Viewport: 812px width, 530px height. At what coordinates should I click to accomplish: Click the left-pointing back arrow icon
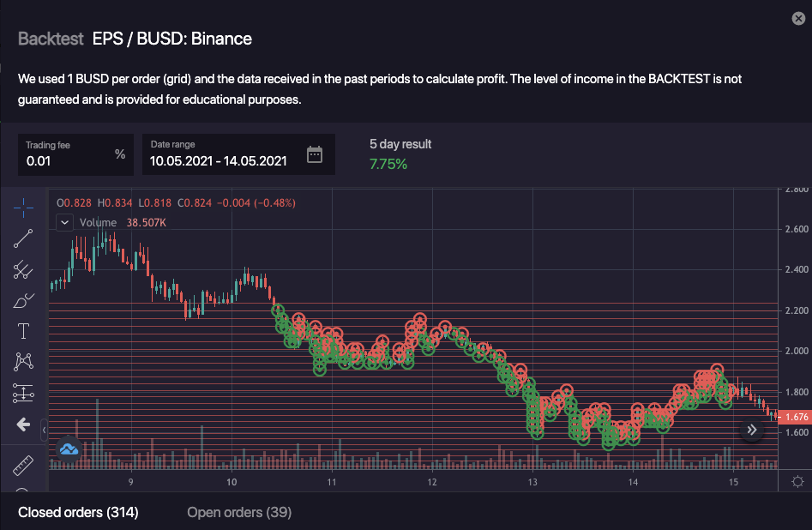coord(23,424)
